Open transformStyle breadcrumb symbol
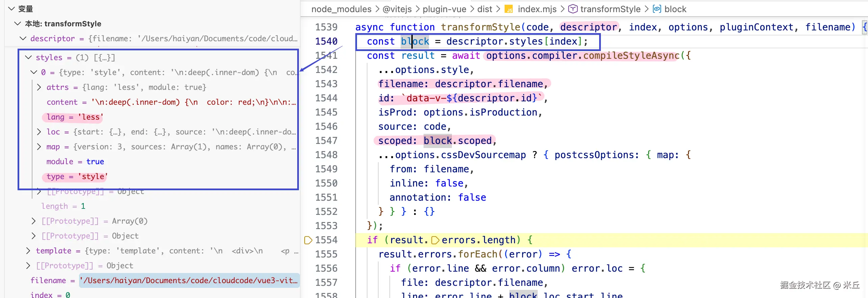Viewport: 868px width, 298px height. pos(610,9)
